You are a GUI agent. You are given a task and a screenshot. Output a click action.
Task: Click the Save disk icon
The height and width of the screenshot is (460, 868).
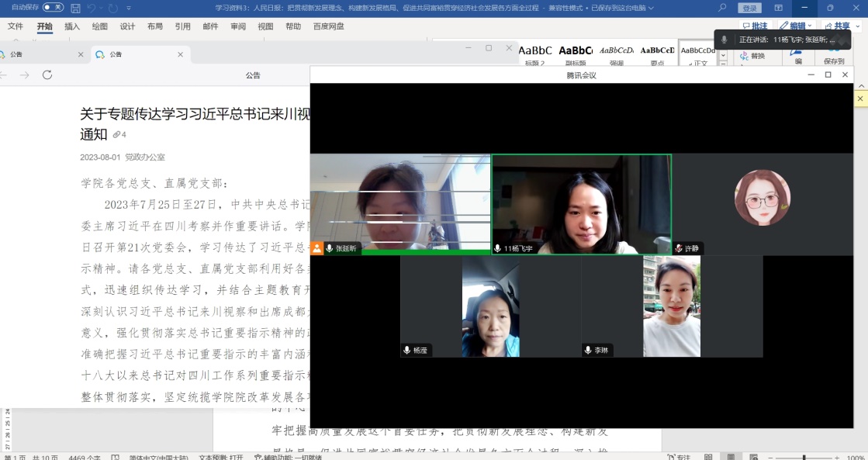75,9
